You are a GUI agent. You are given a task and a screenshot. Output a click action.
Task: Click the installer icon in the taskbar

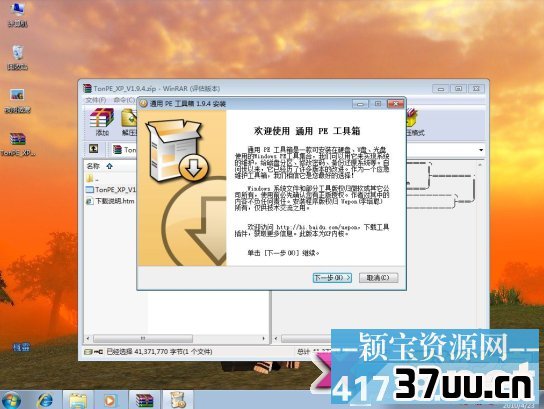pyautogui.click(x=178, y=400)
